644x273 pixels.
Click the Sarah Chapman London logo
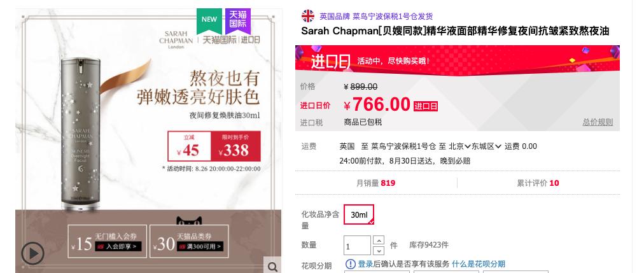pyautogui.click(x=176, y=40)
